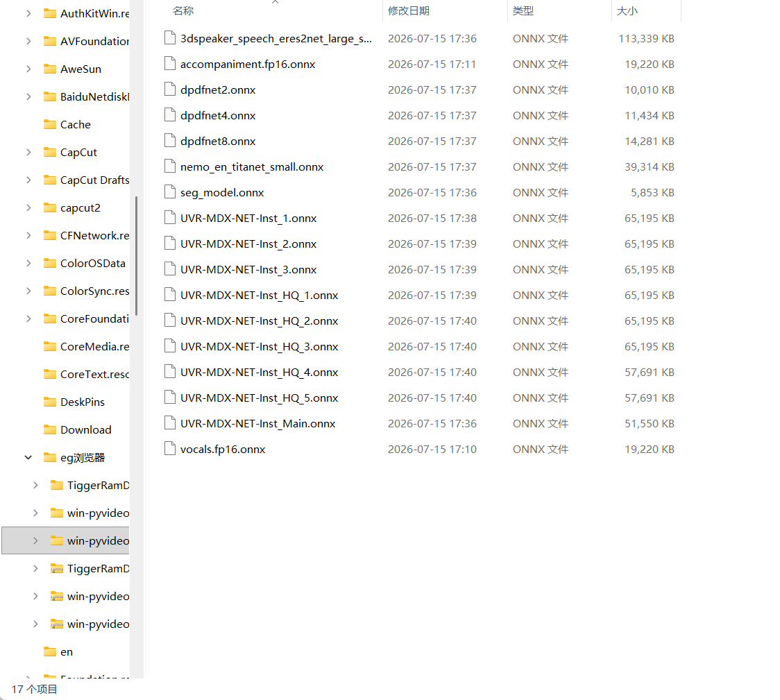Click the navigation pane vertical scrollbar
The height and width of the screenshot is (700, 780).
pos(136,256)
